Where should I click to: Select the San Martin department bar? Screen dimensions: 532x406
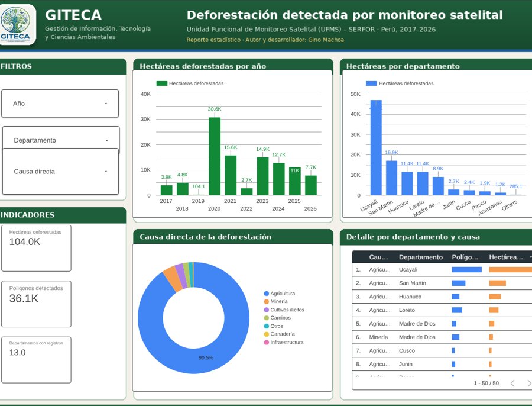(x=391, y=178)
